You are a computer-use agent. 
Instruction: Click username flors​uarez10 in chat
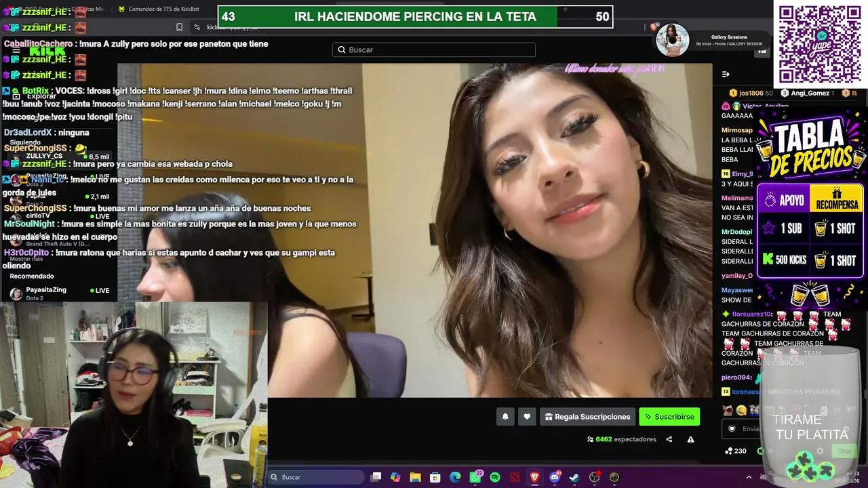coord(752,314)
